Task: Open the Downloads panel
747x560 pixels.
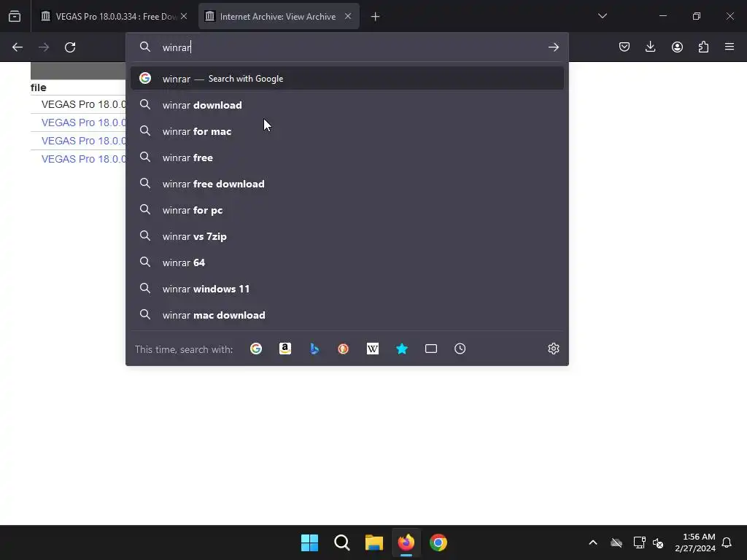Action: [650, 47]
